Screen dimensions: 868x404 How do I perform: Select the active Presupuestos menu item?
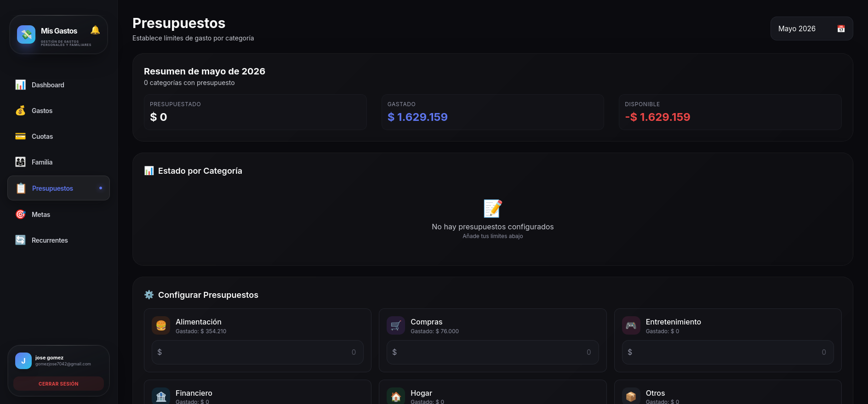58,188
